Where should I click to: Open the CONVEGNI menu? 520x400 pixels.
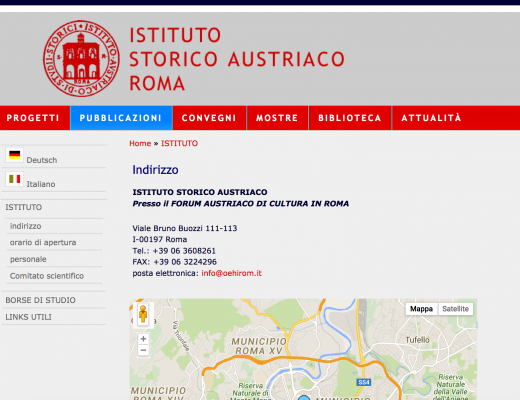point(209,118)
